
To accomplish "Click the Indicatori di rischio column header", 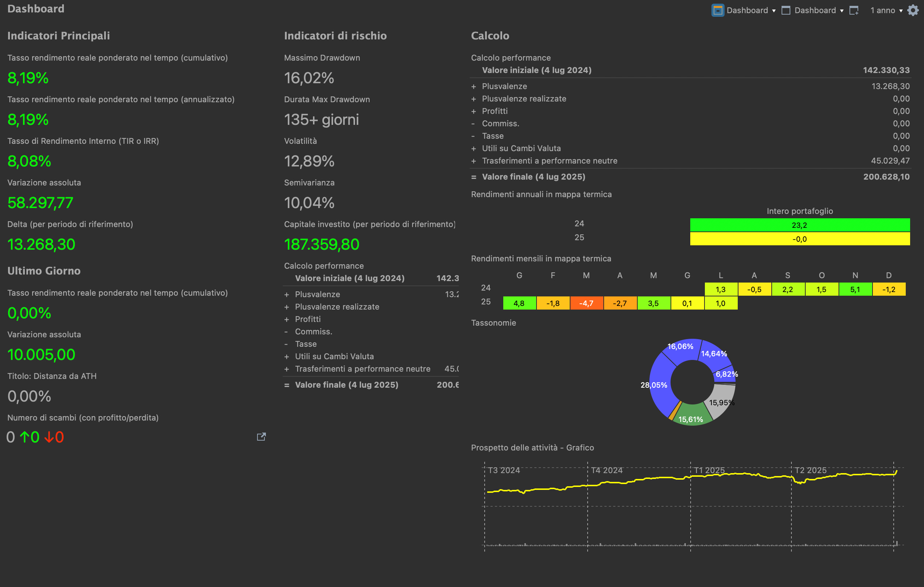I will 335,36.
